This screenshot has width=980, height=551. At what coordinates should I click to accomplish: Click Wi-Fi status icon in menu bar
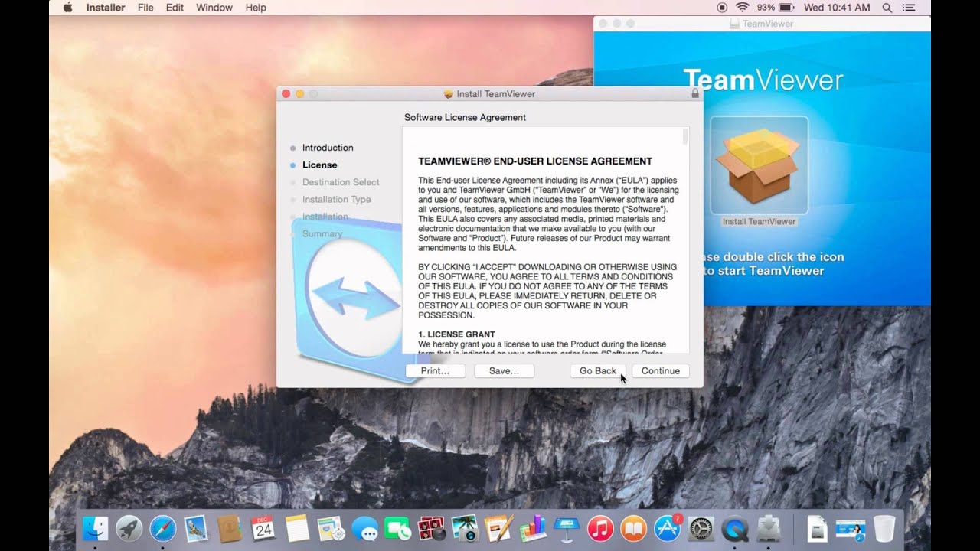[742, 8]
